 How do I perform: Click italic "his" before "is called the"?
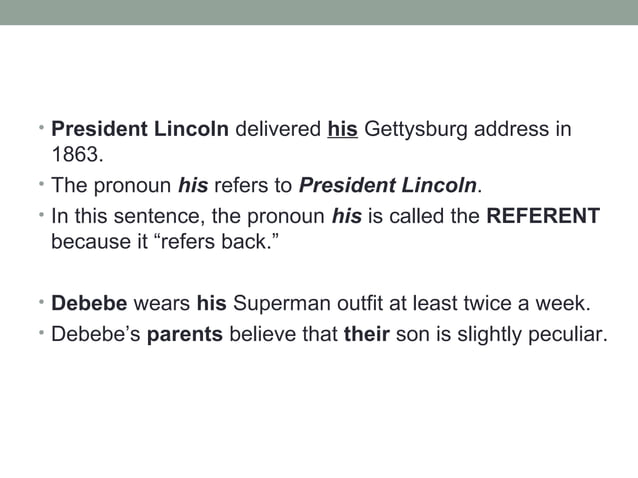(346, 215)
